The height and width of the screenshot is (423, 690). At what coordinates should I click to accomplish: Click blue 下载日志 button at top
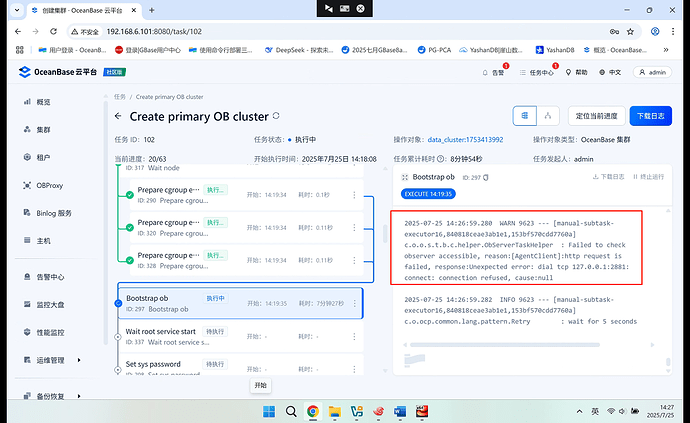pos(650,116)
